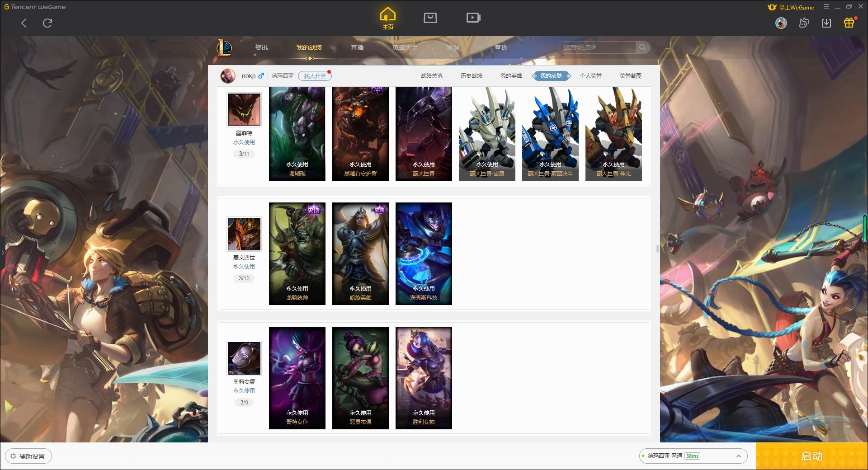Viewport: 868px width, 470px height.
Task: Click the League of Legends logo
Action: (x=224, y=47)
